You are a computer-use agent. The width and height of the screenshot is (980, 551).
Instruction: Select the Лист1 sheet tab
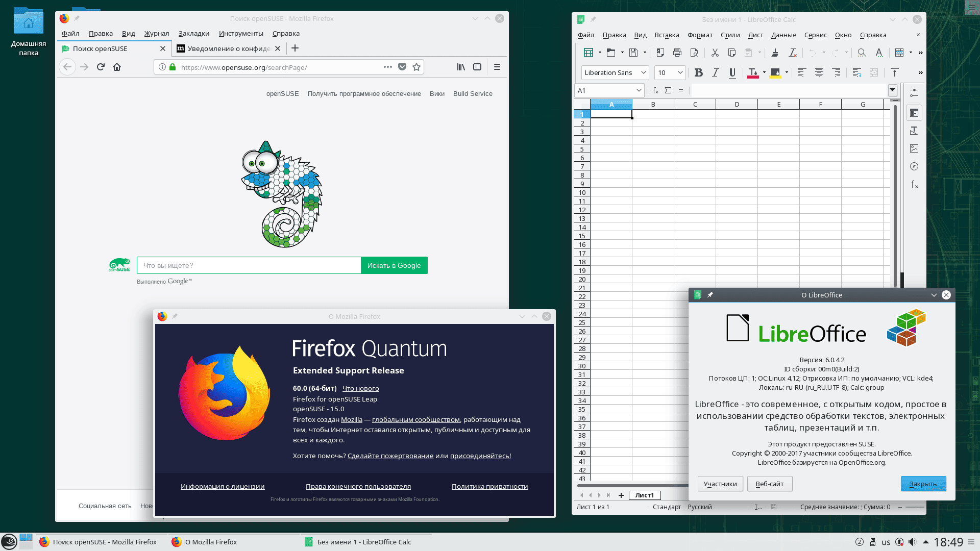645,495
